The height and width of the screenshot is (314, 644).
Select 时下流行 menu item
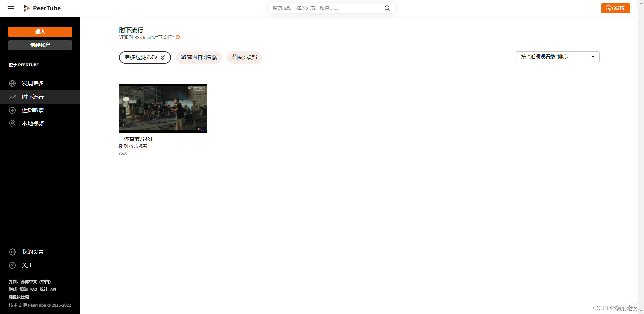click(x=40, y=97)
